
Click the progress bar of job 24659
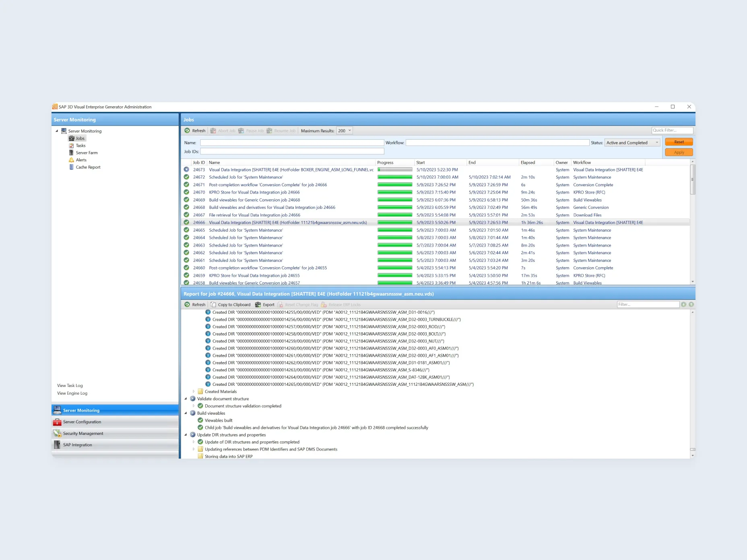pos(395,276)
